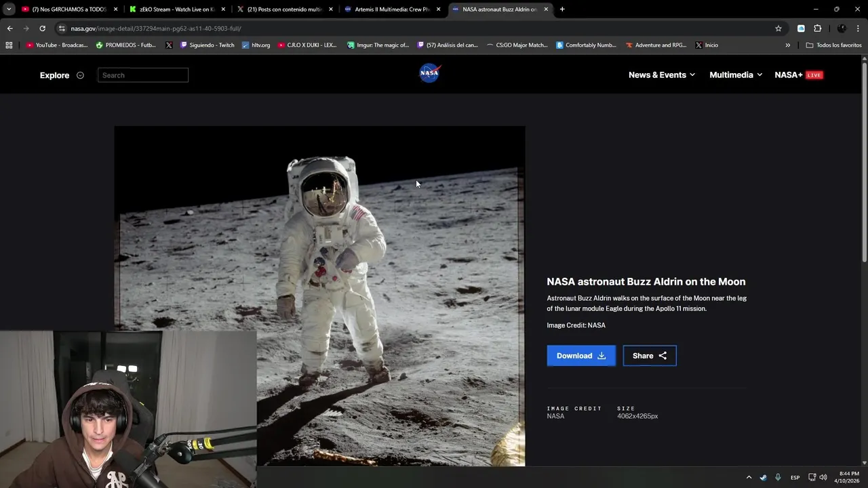Open the Comfortably Numb bookmark
Viewport: 868px width, 488px height.
pos(586,45)
